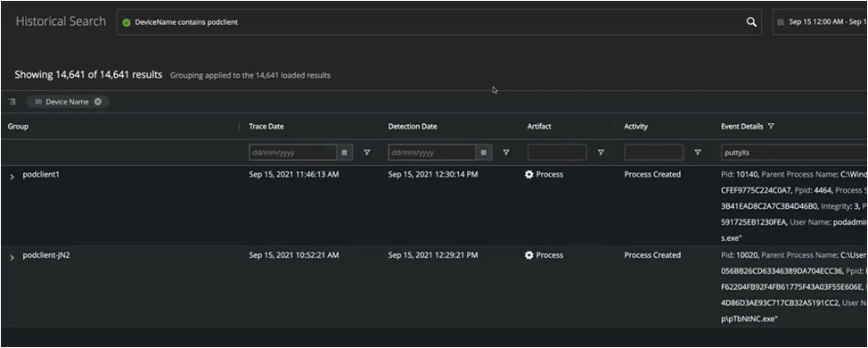Focus the Activity filter field

coord(654,153)
